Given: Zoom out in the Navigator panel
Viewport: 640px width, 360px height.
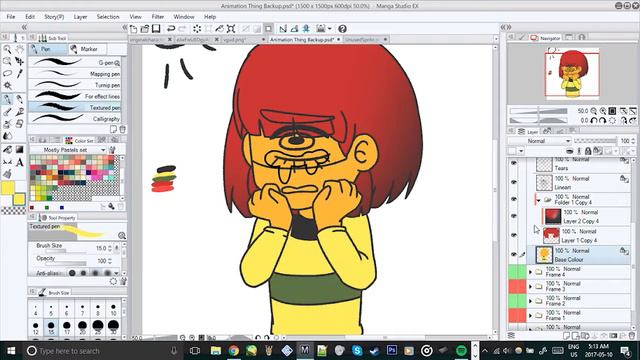Looking at the screenshot, I should [594, 111].
